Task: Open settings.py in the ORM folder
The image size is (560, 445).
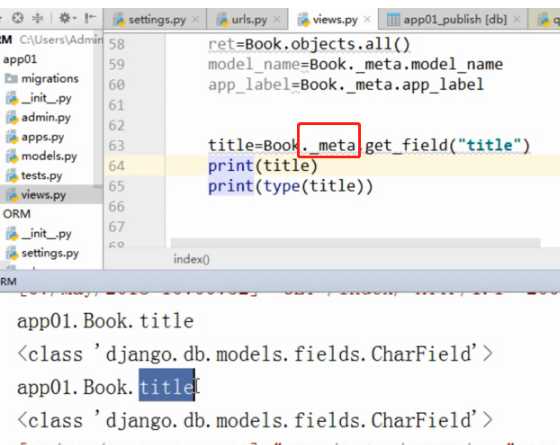Action: (x=50, y=253)
